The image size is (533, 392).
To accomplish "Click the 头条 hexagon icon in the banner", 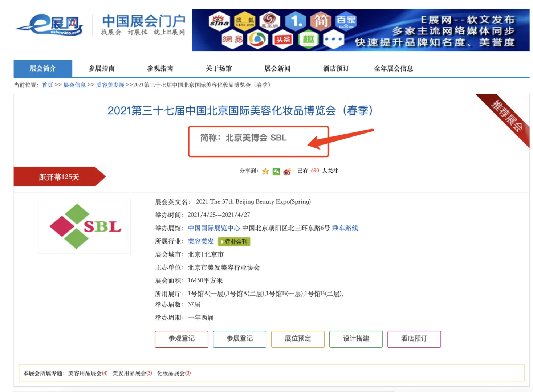I will point(283,39).
